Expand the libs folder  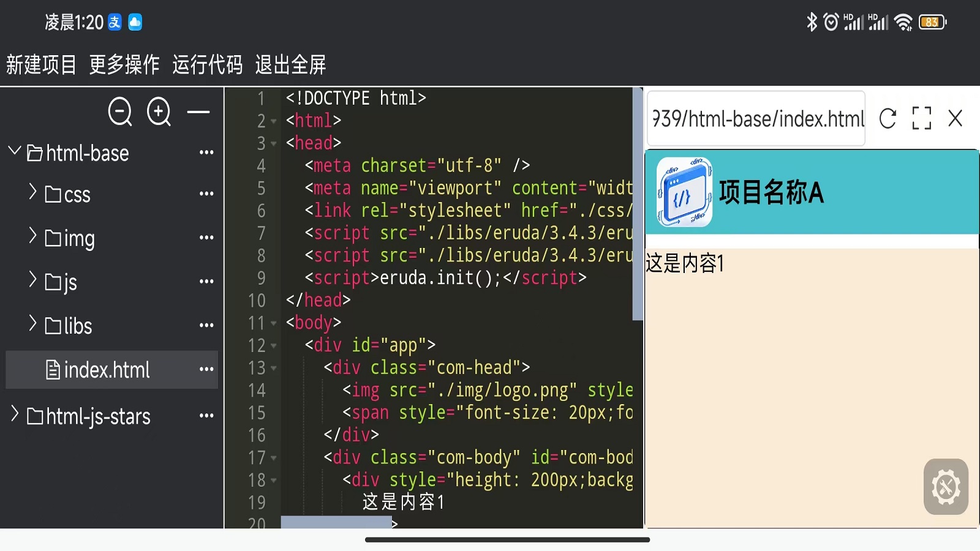point(33,324)
